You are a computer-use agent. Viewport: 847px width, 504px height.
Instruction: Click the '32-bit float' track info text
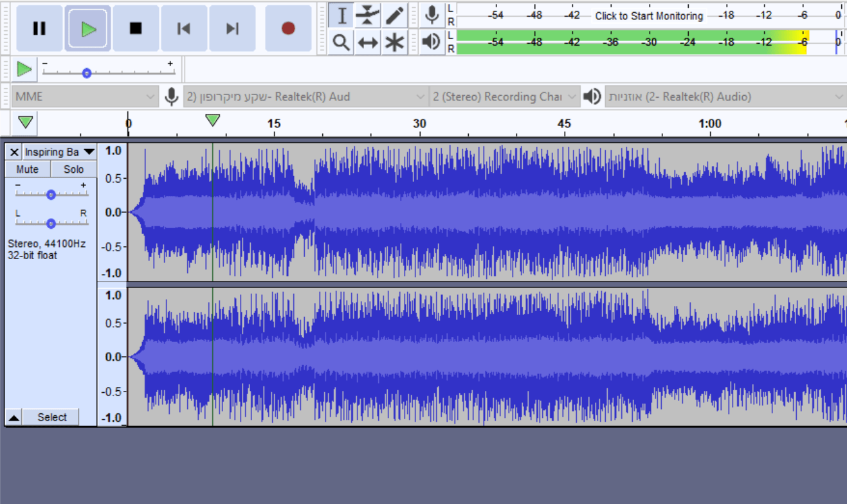pos(32,255)
